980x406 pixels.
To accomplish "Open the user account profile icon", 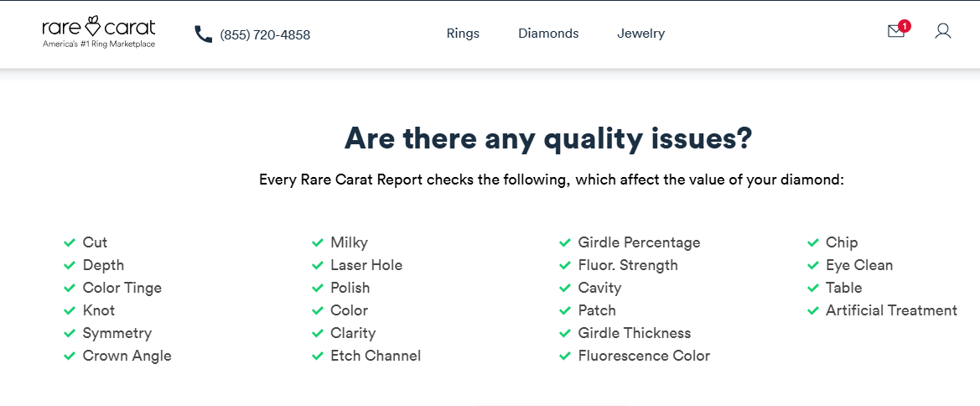I will (942, 31).
